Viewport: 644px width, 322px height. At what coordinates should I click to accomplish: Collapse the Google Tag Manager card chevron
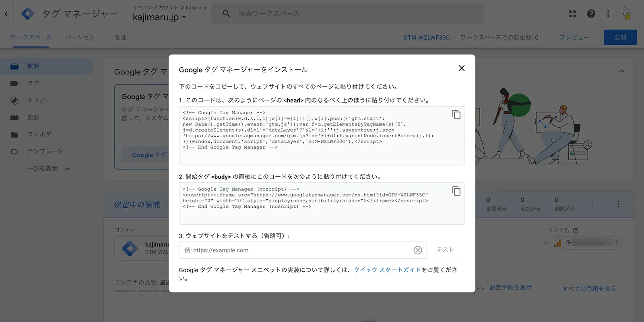tap(622, 71)
